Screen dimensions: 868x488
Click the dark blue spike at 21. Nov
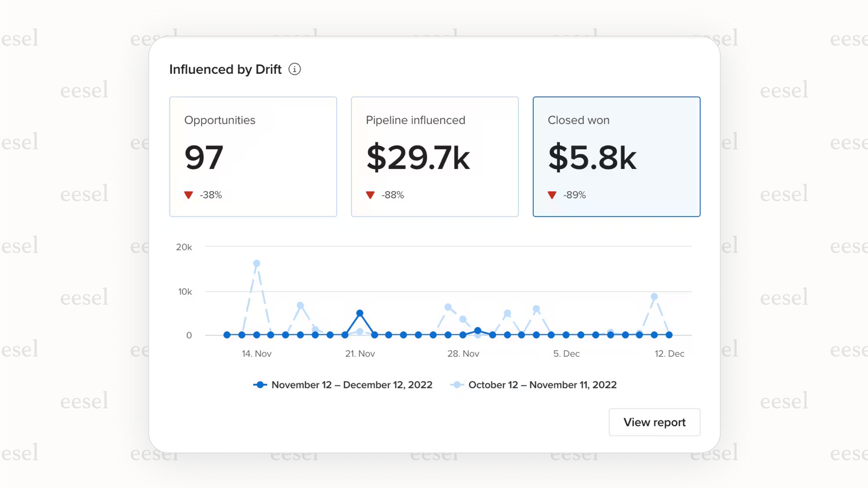pyautogui.click(x=360, y=312)
